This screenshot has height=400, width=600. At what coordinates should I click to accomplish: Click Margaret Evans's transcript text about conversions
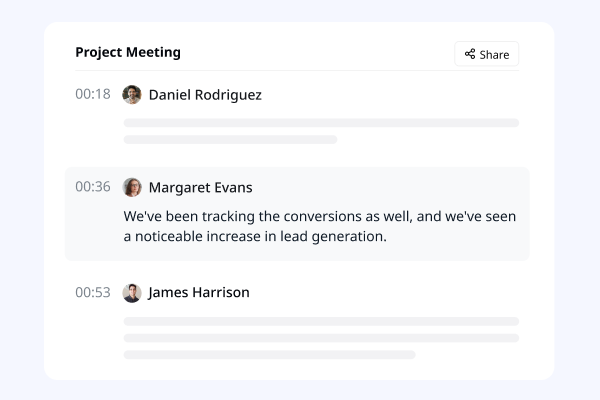(x=320, y=226)
